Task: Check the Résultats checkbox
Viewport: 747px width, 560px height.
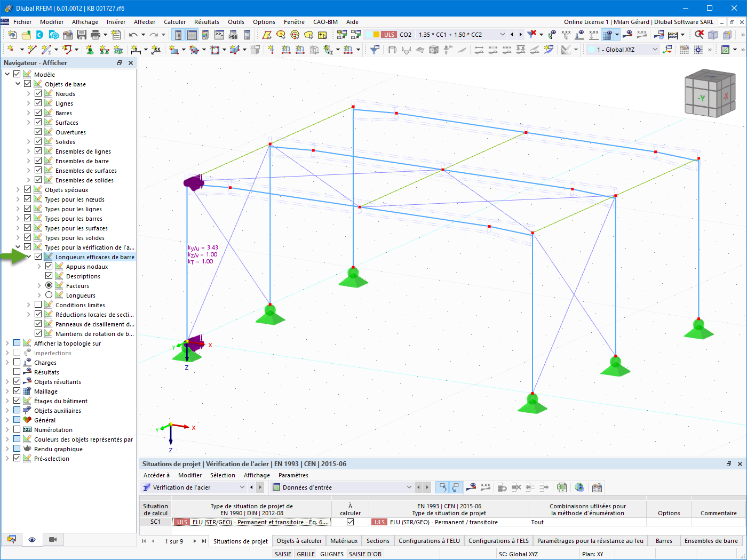Action: click(17, 372)
